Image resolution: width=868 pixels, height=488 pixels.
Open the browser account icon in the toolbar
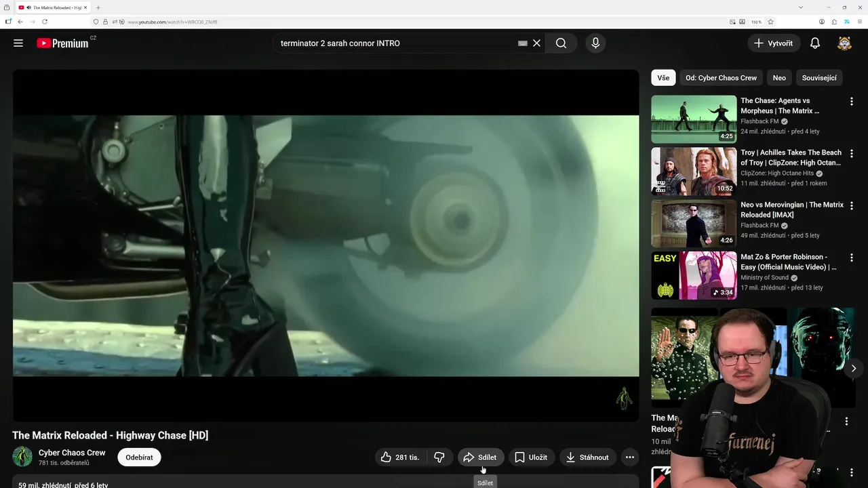tap(822, 22)
